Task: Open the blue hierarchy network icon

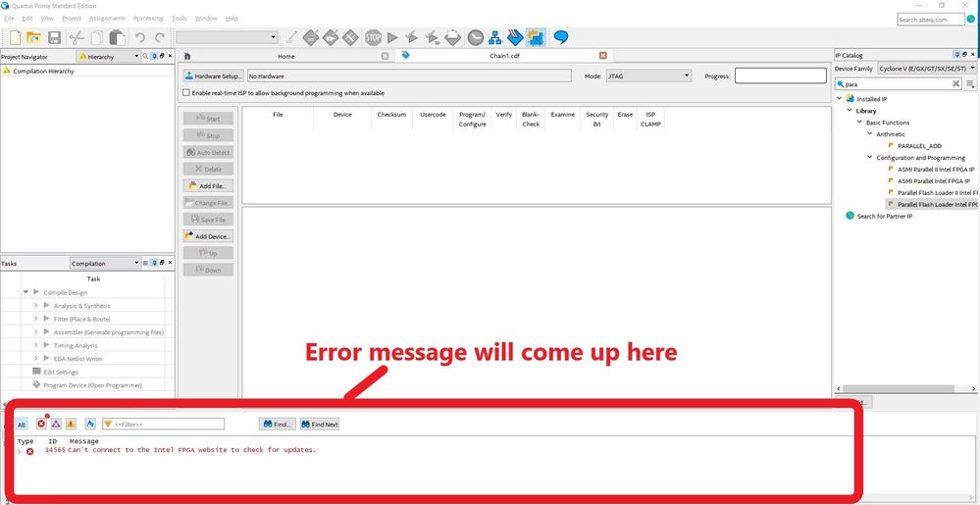Action: 495,37
